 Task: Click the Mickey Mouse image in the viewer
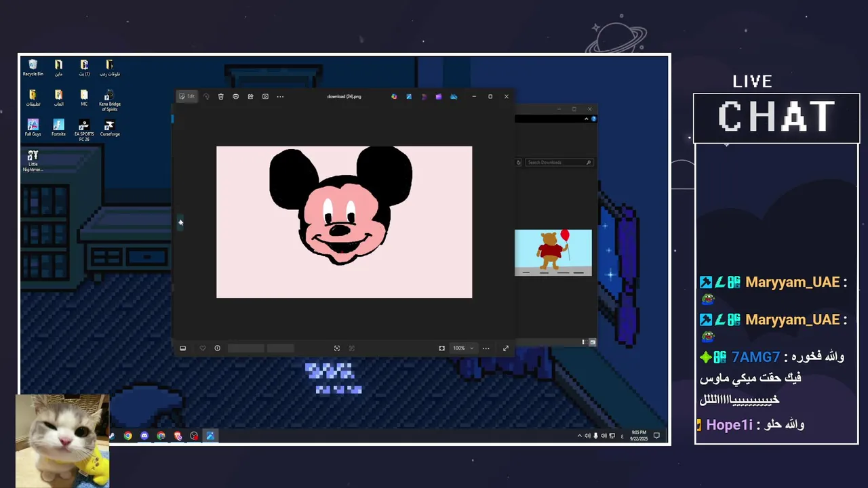pos(344,222)
